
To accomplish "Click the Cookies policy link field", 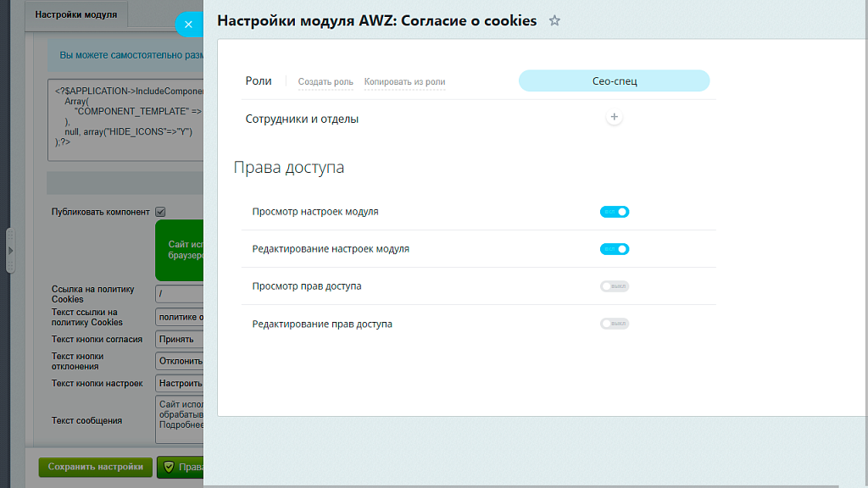I will click(x=180, y=293).
